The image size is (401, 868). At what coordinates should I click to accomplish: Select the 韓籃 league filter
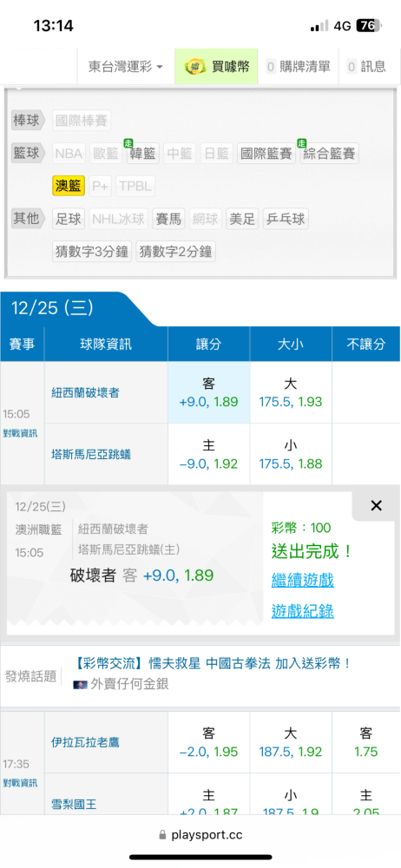pyautogui.click(x=142, y=154)
